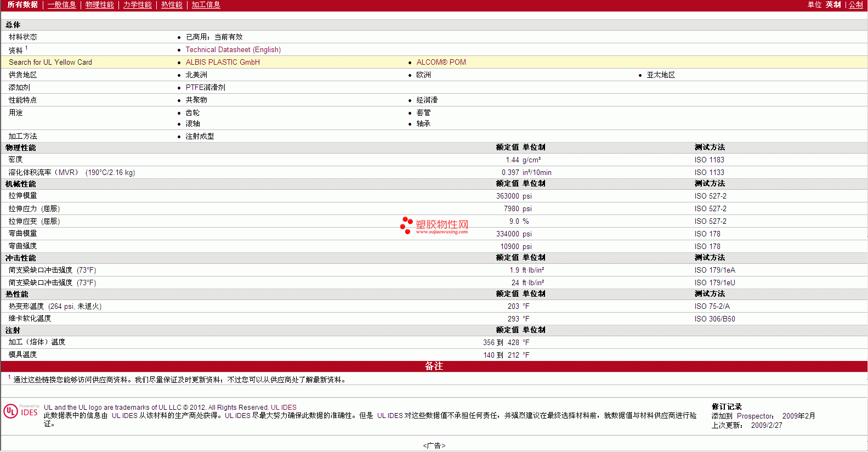Click the 冲击性能 section header

tap(21, 258)
